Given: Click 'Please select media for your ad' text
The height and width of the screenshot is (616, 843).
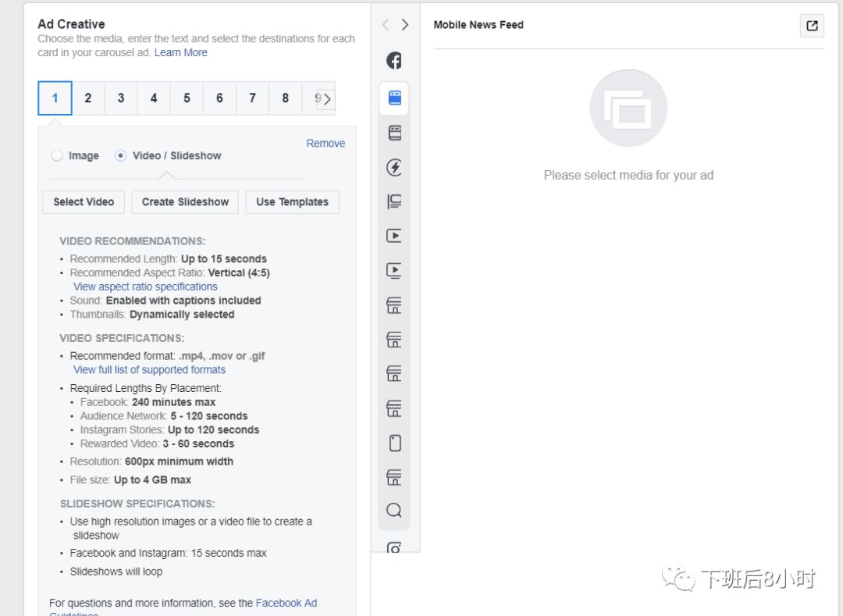Looking at the screenshot, I should pos(628,175).
